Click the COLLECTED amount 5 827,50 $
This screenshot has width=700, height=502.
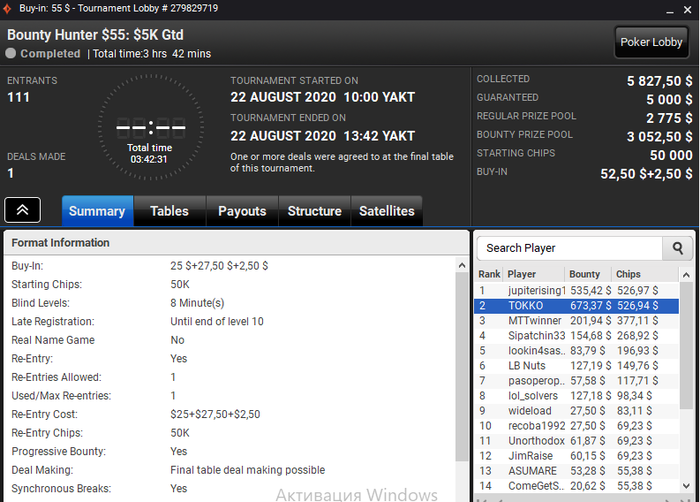659,81
